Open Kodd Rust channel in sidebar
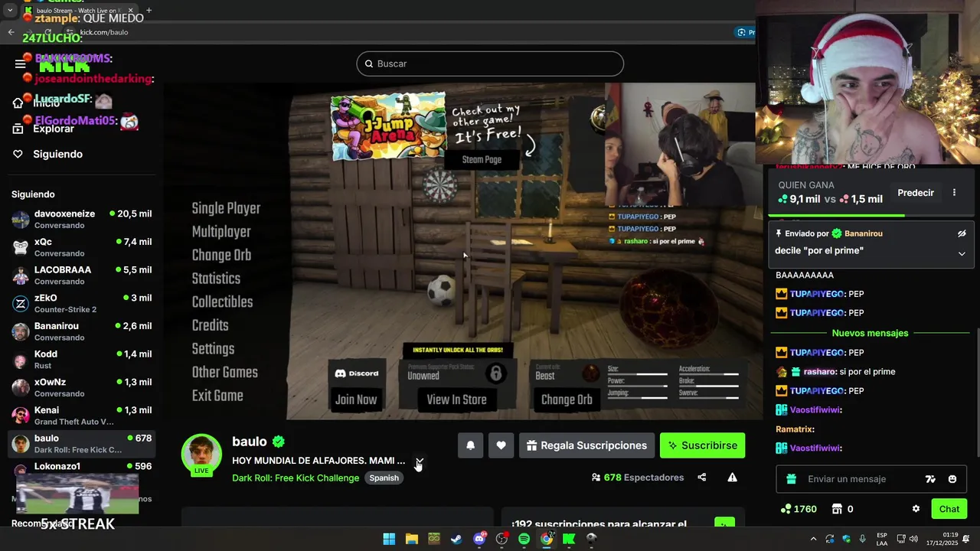This screenshot has width=980, height=551. coord(81,360)
